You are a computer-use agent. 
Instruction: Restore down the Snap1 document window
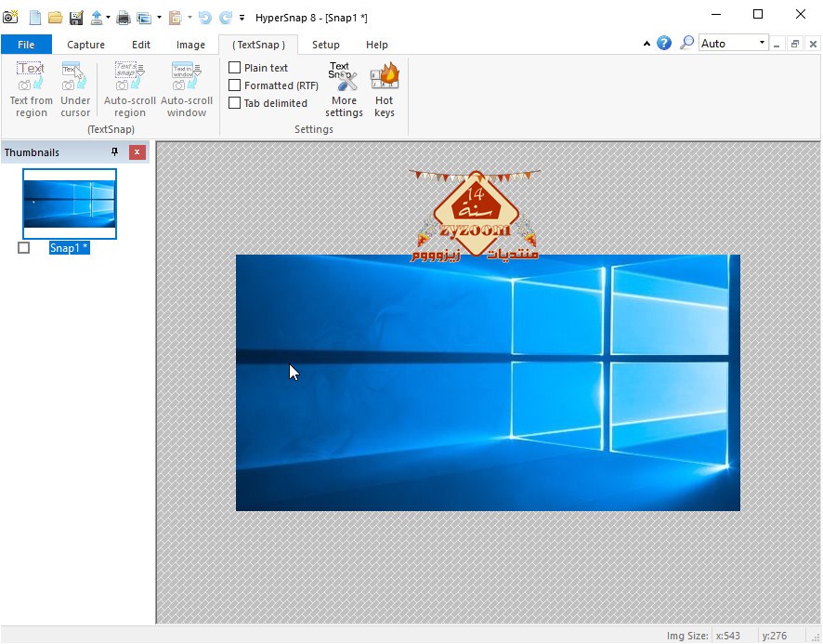tap(794, 44)
